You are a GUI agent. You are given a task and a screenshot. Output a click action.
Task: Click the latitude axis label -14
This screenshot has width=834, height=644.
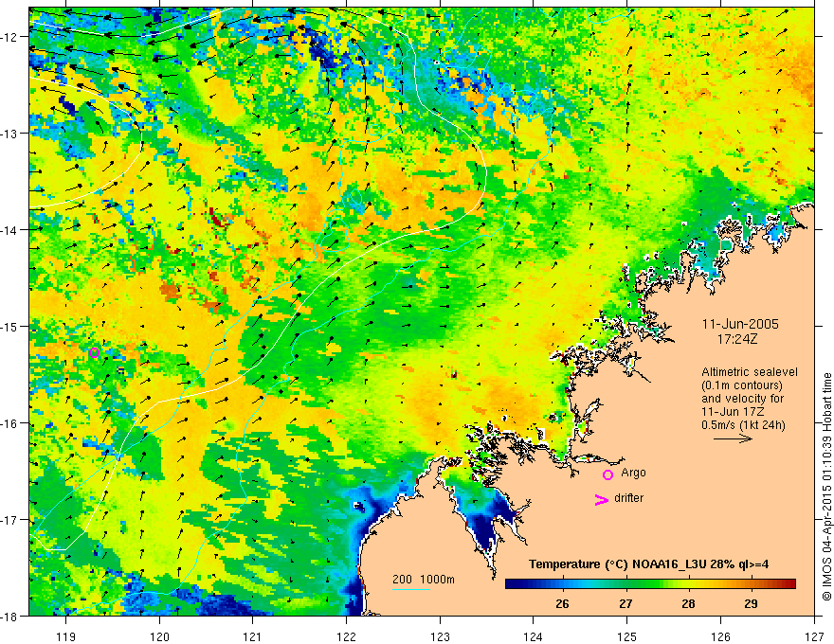coord(9,229)
